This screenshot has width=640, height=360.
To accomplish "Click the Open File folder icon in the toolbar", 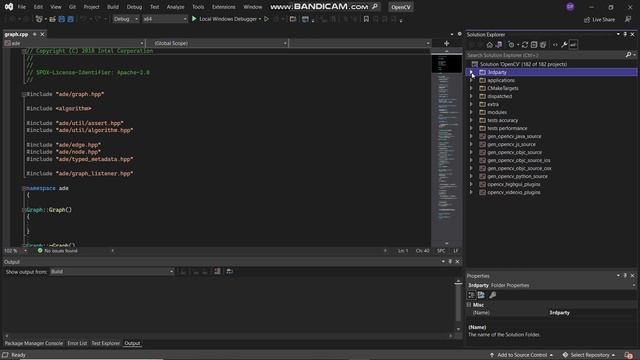I will coord(52,19).
